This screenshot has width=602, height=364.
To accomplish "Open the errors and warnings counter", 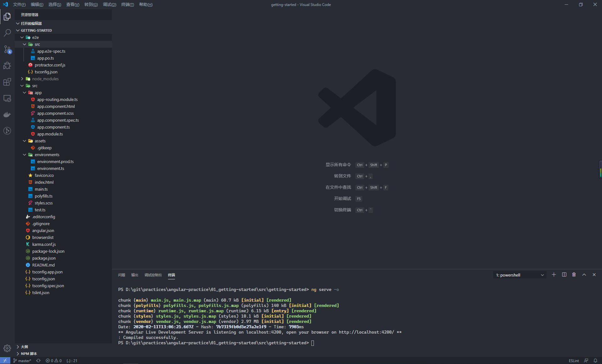I will point(54,361).
